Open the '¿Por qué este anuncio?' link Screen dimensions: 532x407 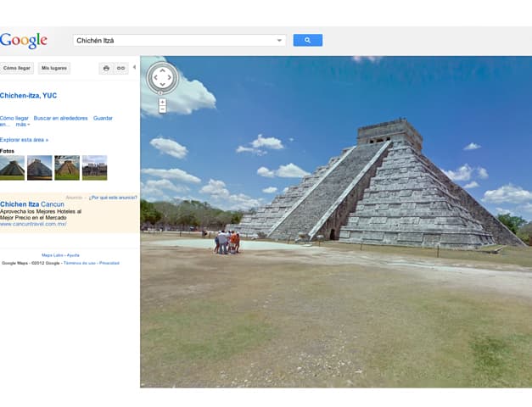pyautogui.click(x=113, y=197)
